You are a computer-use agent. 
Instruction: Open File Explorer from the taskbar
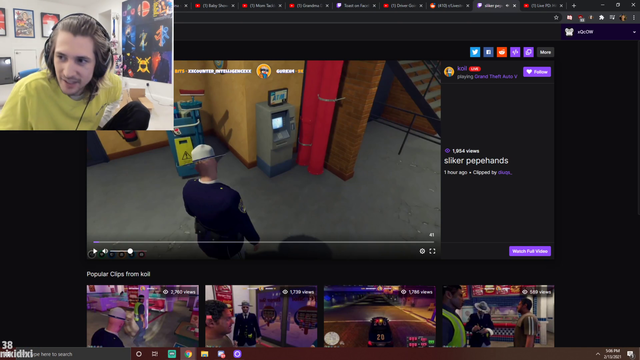tap(204, 354)
